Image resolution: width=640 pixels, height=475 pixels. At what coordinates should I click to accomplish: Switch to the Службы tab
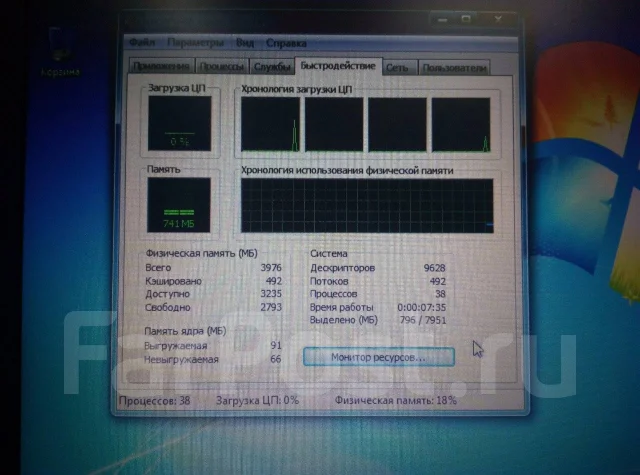pyautogui.click(x=272, y=67)
